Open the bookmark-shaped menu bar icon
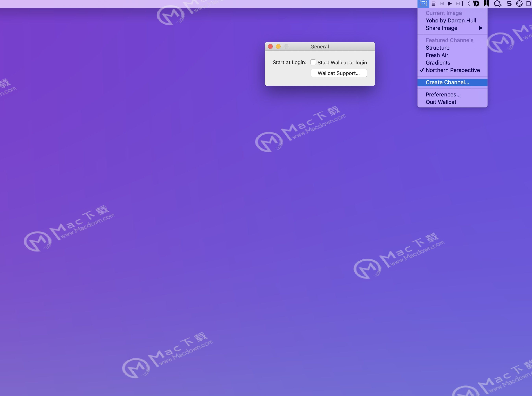This screenshot has height=396, width=532. point(486,4)
